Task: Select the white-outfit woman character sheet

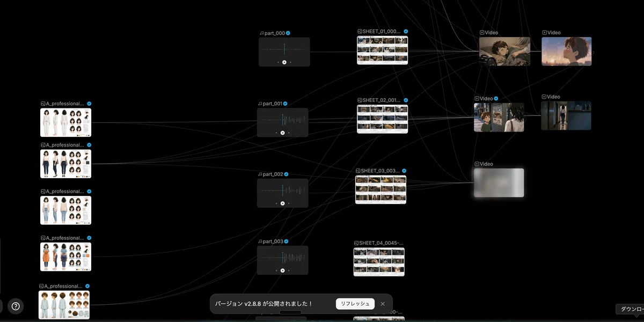Action: point(66,123)
